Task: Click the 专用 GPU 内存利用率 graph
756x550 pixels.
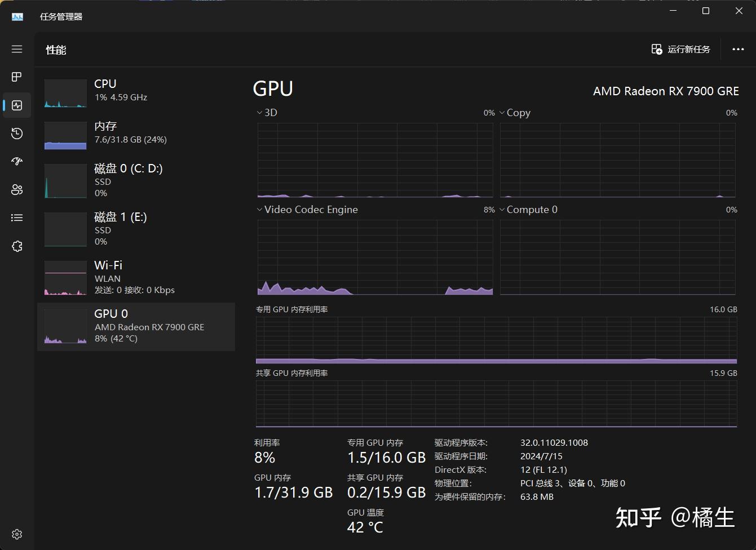Action: coord(496,340)
